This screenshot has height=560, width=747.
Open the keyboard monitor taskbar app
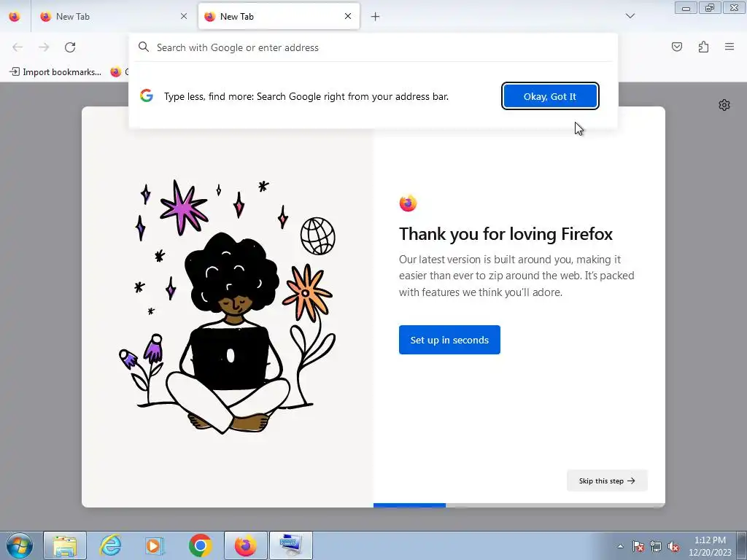coord(290,545)
